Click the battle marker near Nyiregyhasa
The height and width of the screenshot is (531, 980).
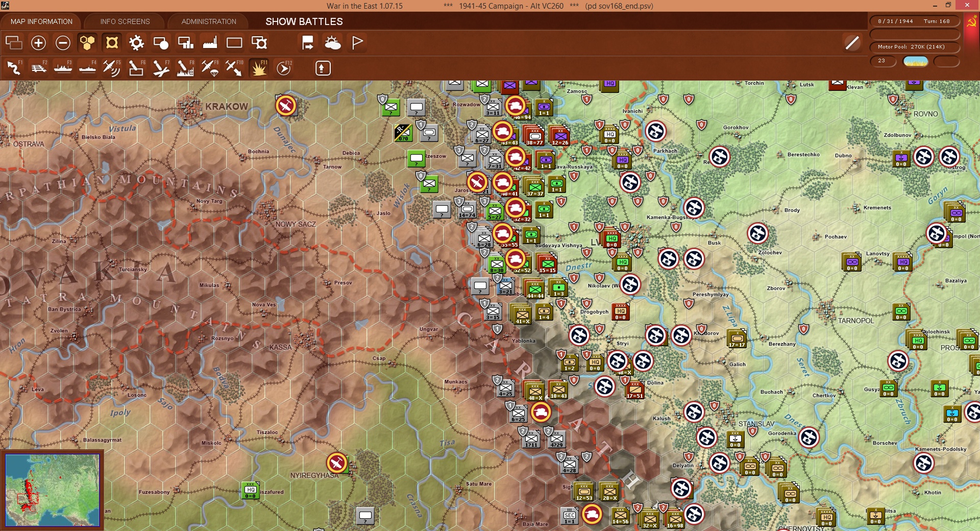(337, 463)
